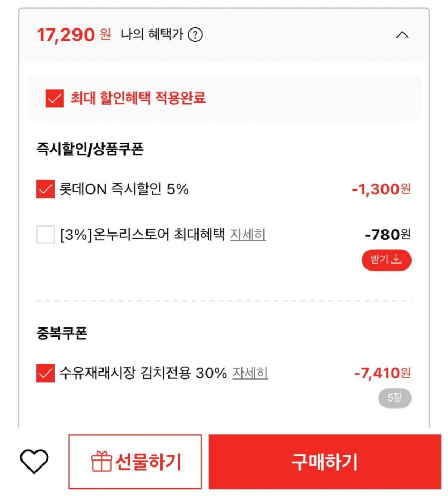
Task: Collapse the benefit price panel with the chevron
Action: coord(402,35)
